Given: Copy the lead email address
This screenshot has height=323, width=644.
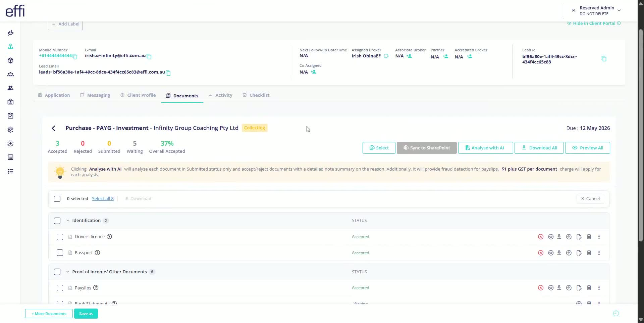Looking at the screenshot, I should click(x=168, y=73).
